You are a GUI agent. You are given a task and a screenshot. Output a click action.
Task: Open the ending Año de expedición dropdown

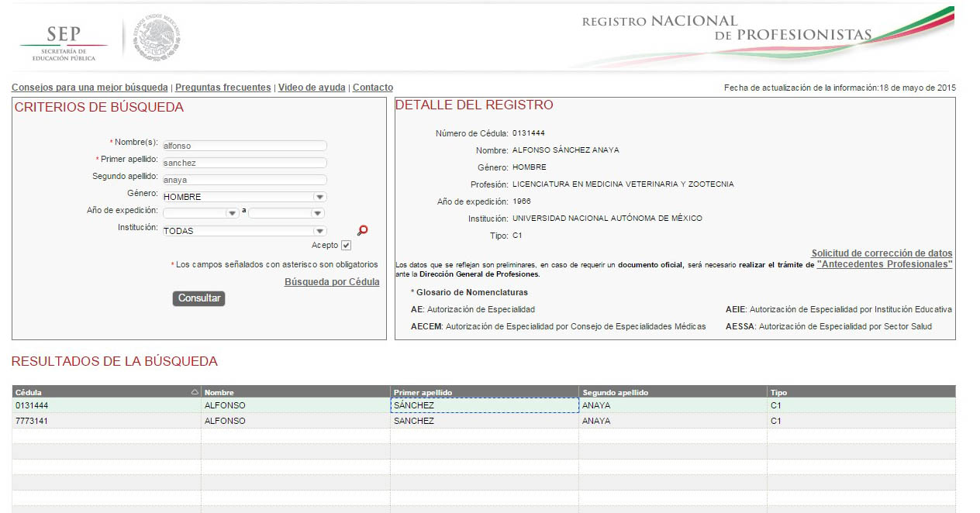pos(316,213)
